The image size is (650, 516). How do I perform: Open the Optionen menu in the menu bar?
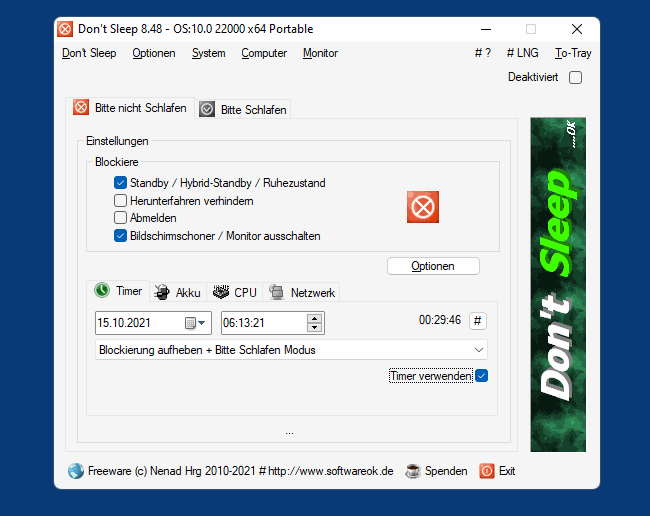[x=154, y=53]
